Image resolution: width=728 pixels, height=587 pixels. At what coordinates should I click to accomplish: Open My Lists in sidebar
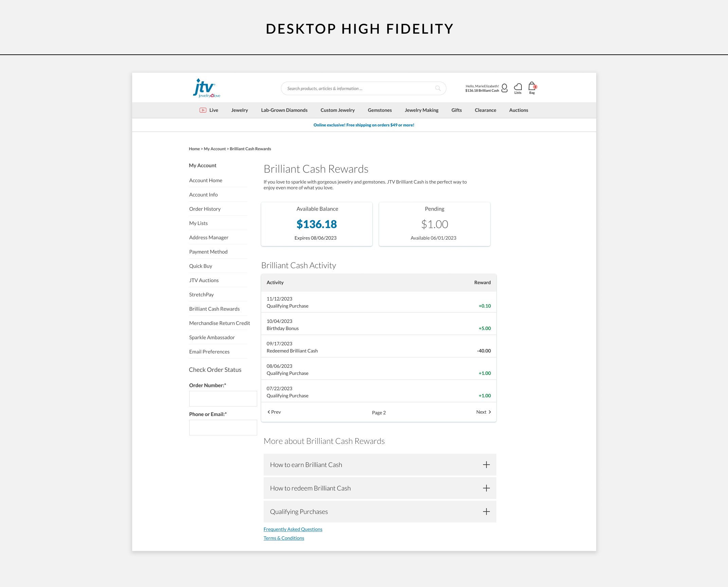coord(198,223)
